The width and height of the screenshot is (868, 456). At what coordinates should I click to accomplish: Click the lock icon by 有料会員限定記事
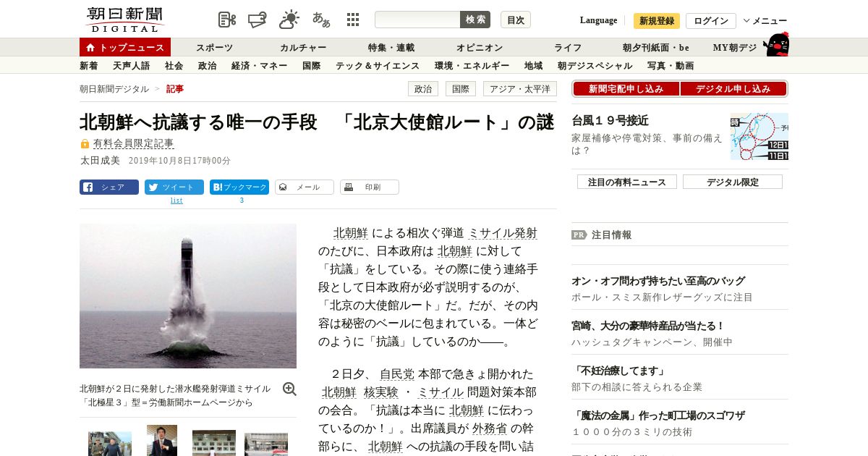tap(85, 144)
